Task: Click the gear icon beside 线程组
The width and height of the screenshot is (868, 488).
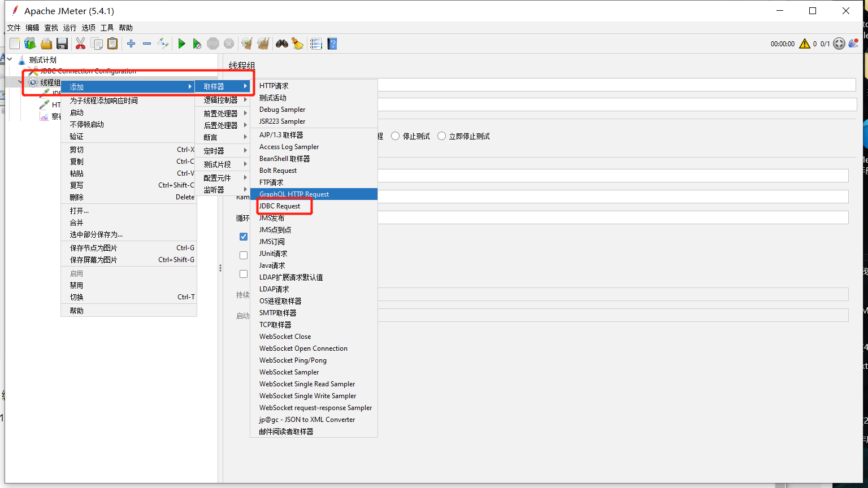Action: pyautogui.click(x=33, y=82)
